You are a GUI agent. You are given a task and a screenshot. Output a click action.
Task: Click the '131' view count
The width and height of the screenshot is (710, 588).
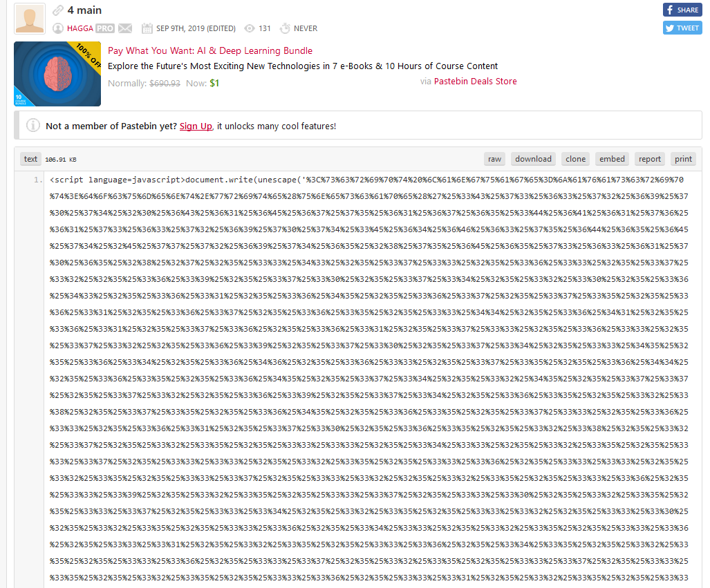click(265, 28)
